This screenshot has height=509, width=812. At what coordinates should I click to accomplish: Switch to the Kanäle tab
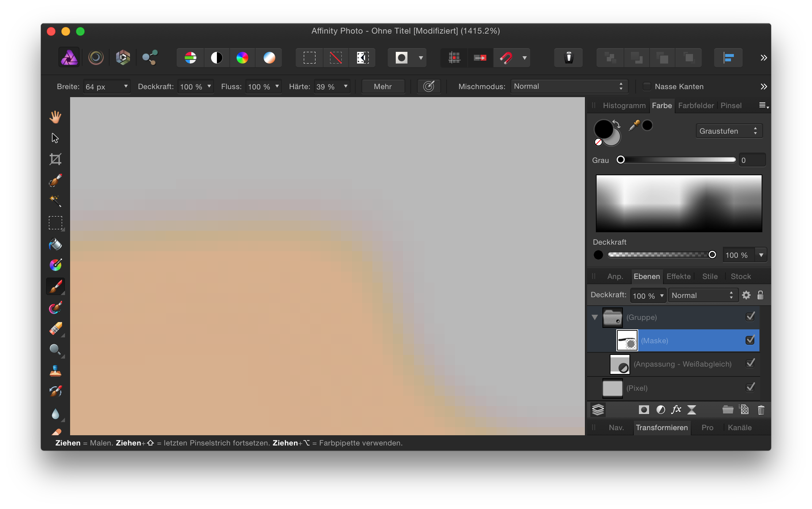tap(740, 428)
